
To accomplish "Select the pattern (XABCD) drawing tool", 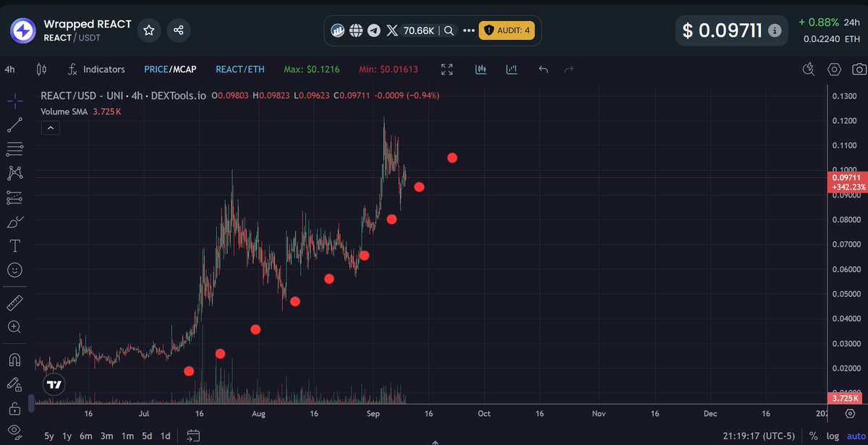I will 14,173.
